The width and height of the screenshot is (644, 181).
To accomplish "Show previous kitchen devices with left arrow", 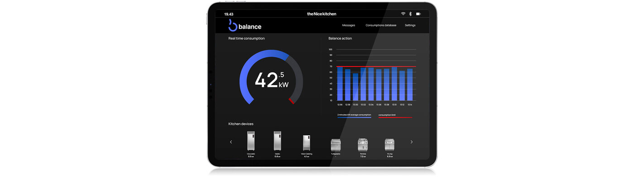I will tap(231, 142).
